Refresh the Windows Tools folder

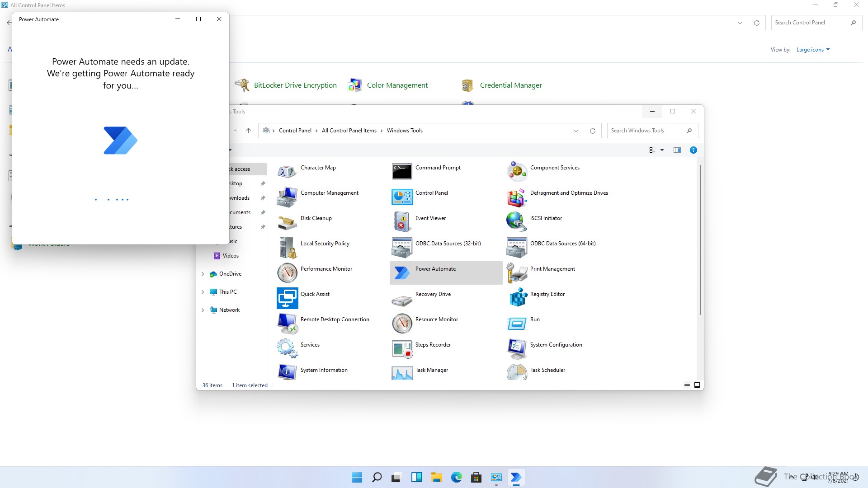click(x=593, y=131)
